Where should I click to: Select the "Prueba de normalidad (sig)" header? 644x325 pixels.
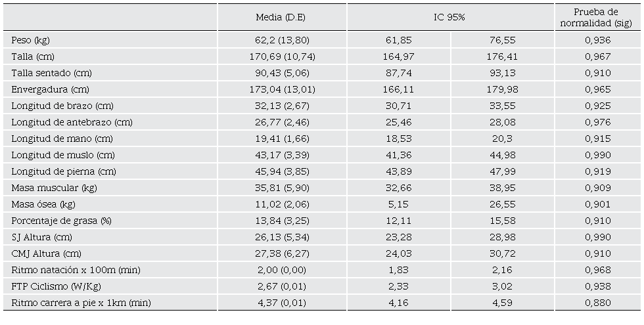[x=597, y=18]
